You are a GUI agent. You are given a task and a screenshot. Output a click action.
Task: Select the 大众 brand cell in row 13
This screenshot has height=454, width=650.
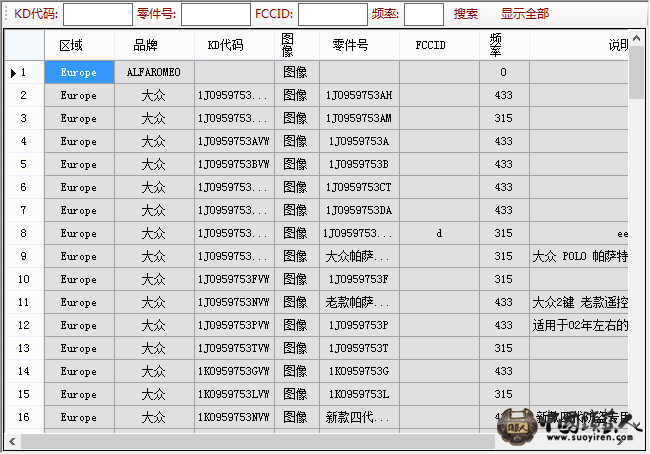click(x=154, y=348)
